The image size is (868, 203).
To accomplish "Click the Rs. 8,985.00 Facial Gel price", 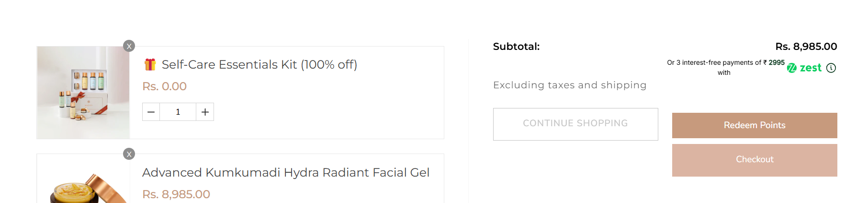I will [x=176, y=194].
